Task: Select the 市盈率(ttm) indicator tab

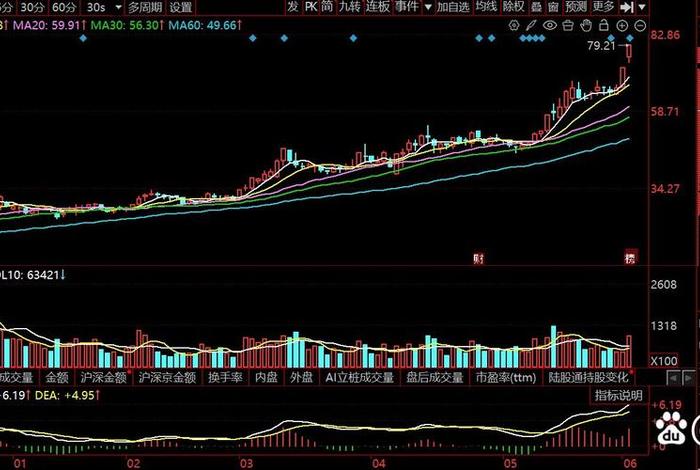Action: coord(505,378)
